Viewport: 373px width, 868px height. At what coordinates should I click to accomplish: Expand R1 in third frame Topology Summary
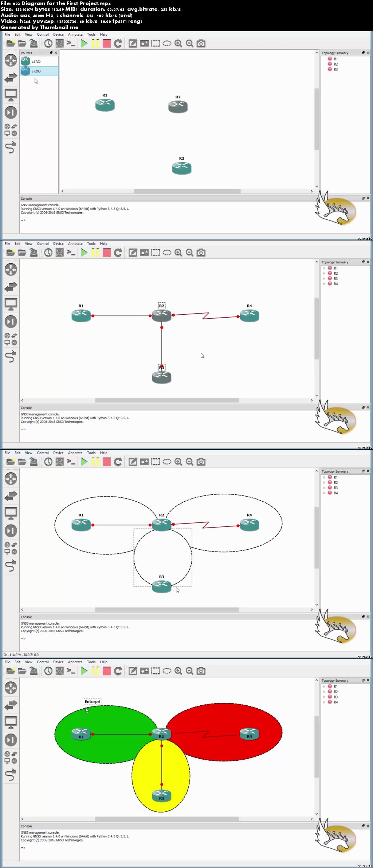(x=324, y=477)
